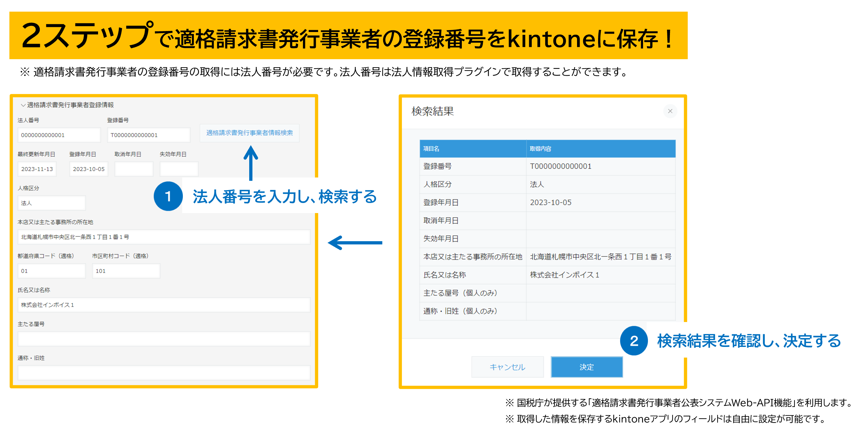This screenshot has width=868, height=430.
Task: Click the 登録番号 row label in results
Action: pos(437,167)
